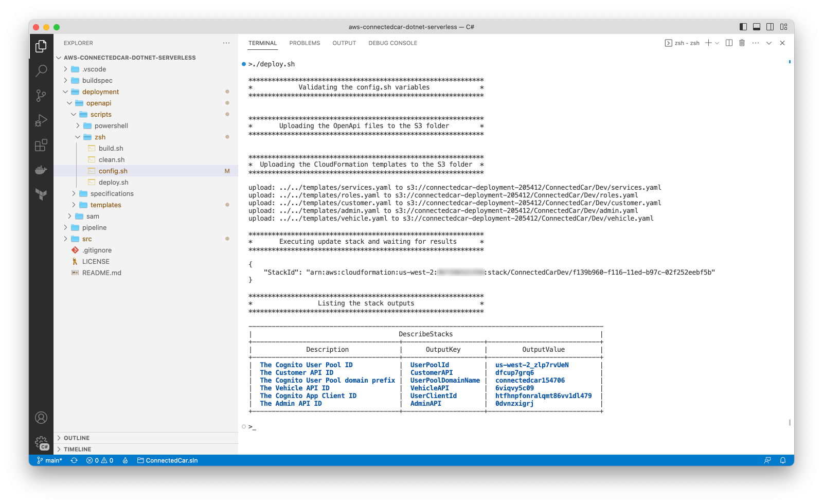Screen dimensions: 823x504
Task: Click the main* branch indicator
Action: 49,460
